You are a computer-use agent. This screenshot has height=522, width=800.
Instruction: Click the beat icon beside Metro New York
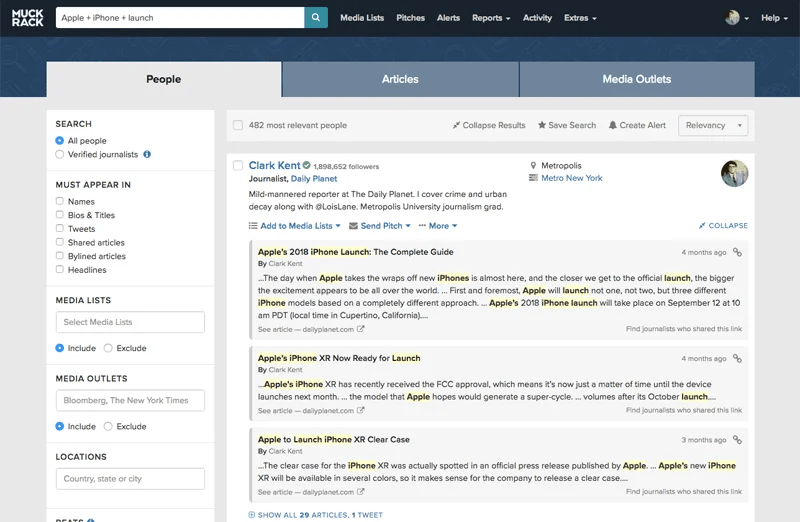click(x=533, y=178)
